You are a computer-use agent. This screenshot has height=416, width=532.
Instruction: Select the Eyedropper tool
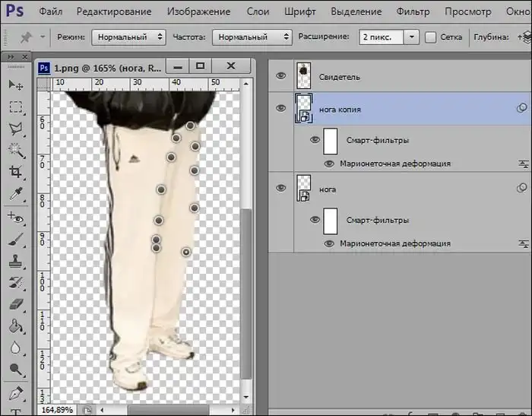coord(15,195)
